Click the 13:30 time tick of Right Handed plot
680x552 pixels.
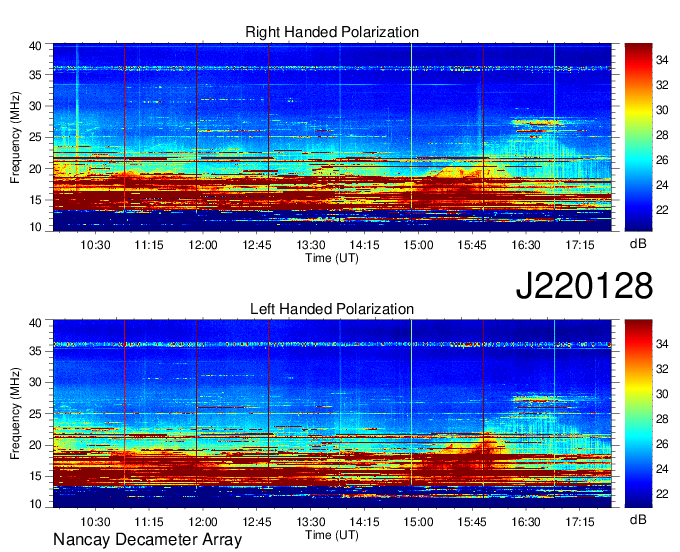pos(311,245)
